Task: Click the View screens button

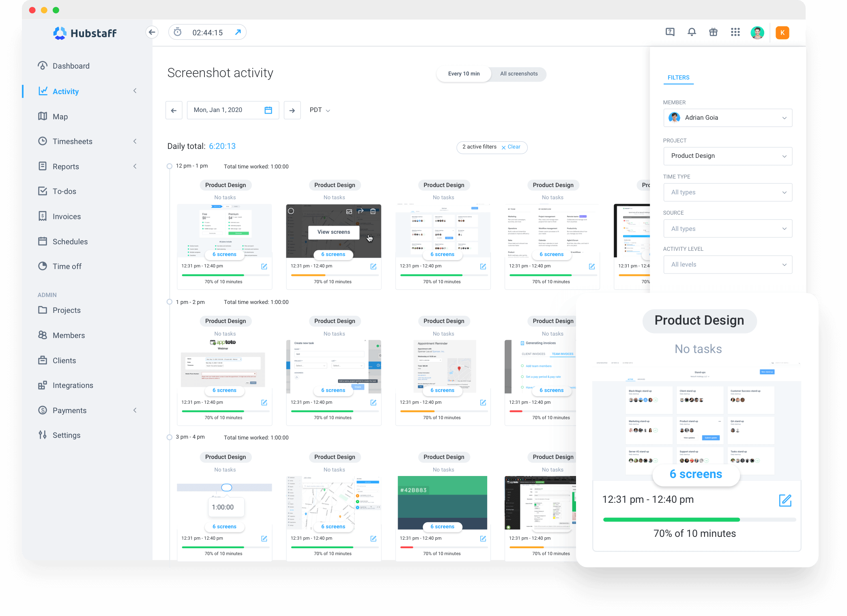Action: 333,232
